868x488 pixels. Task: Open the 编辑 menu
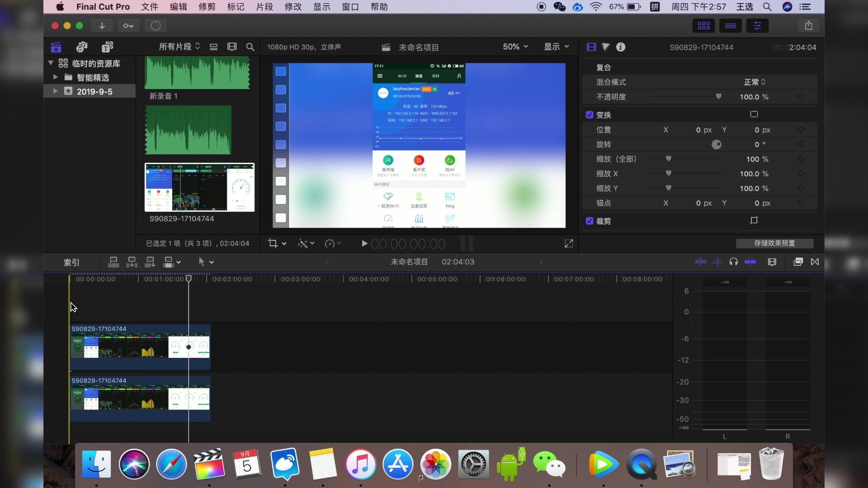[x=178, y=7]
